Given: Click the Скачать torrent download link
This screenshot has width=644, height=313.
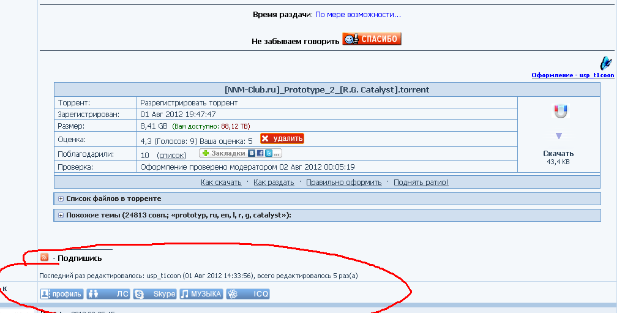Looking at the screenshot, I should point(558,154).
